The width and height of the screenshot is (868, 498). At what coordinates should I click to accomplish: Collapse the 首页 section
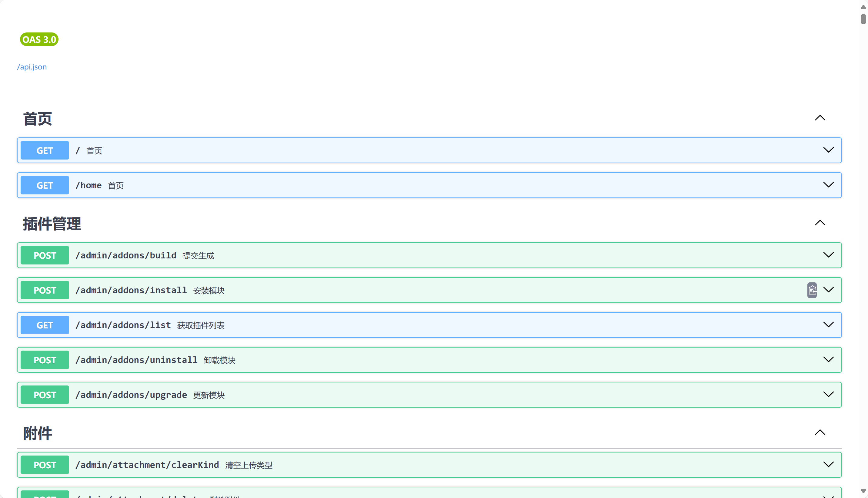tap(820, 118)
